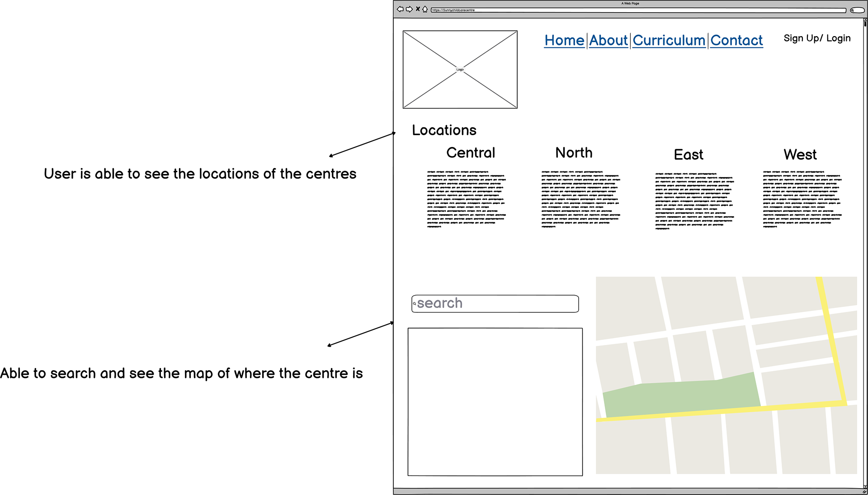Open the About nav link
Image resolution: width=868 pixels, height=495 pixels.
click(609, 40)
